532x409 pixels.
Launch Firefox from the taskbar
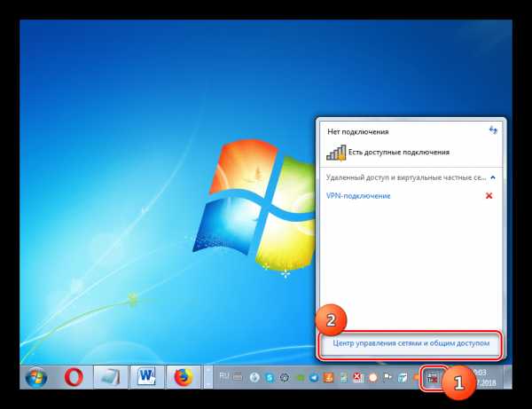[x=184, y=377]
